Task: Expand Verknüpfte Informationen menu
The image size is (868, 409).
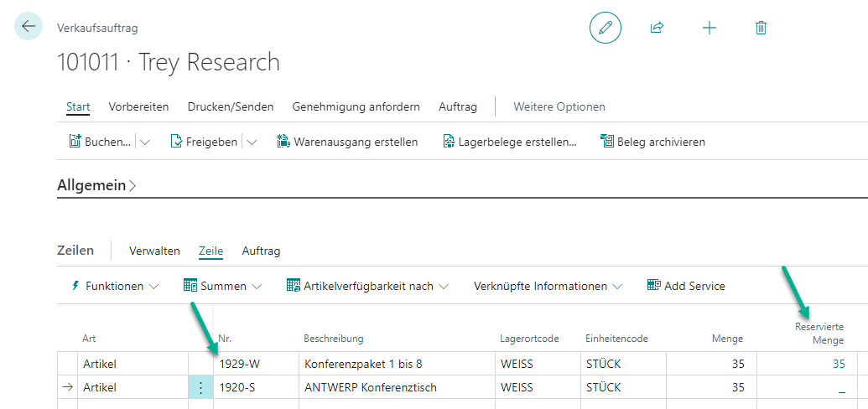Action: [548, 286]
